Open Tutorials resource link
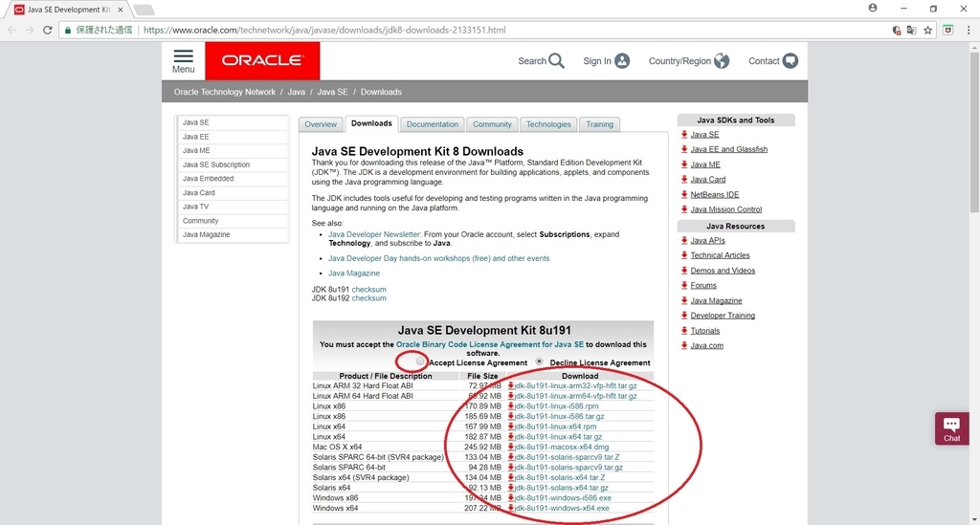Screen dimensions: 980x525 [x=705, y=331]
